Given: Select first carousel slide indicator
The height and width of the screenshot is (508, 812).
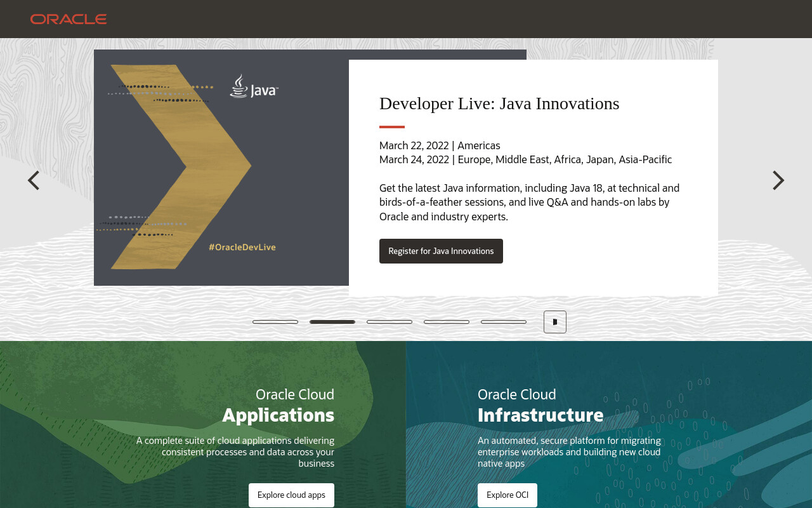Looking at the screenshot, I should click(x=275, y=322).
